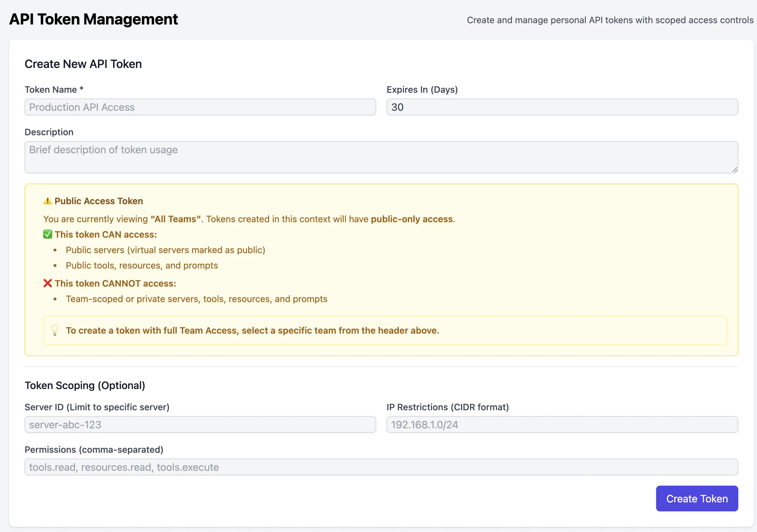This screenshot has width=757, height=532.
Task: Click the full Team Access tip box
Action: coord(385,330)
